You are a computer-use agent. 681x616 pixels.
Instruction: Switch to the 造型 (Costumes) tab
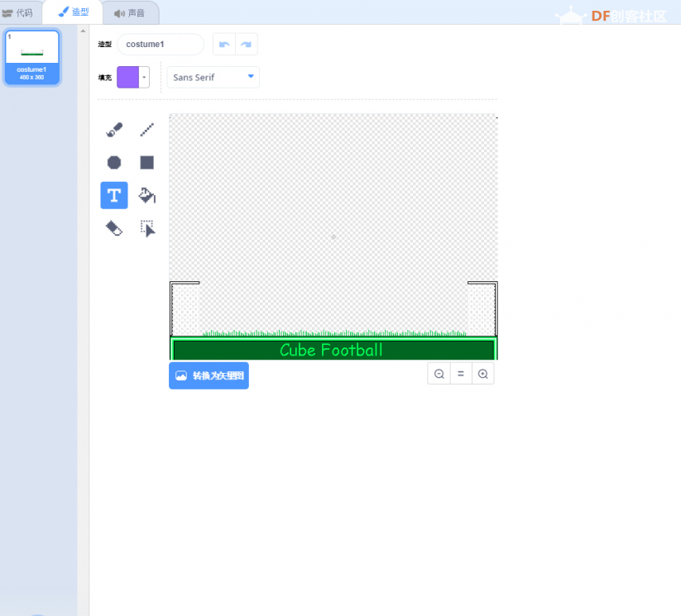(x=73, y=12)
